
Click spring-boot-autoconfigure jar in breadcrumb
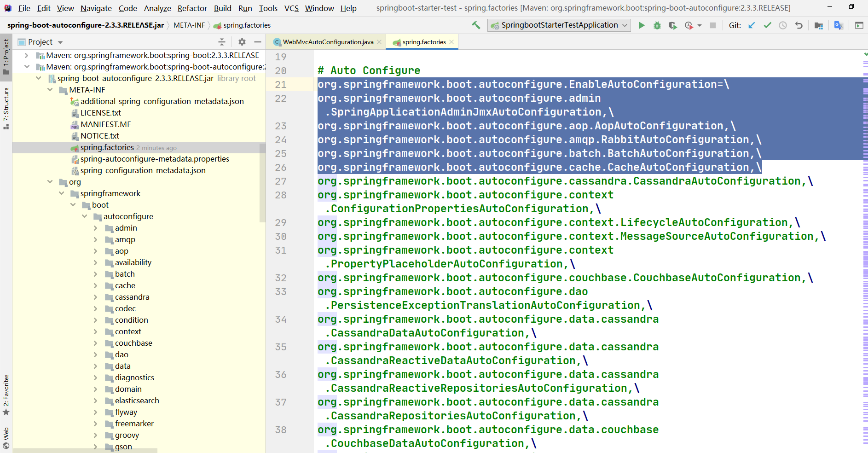point(86,25)
